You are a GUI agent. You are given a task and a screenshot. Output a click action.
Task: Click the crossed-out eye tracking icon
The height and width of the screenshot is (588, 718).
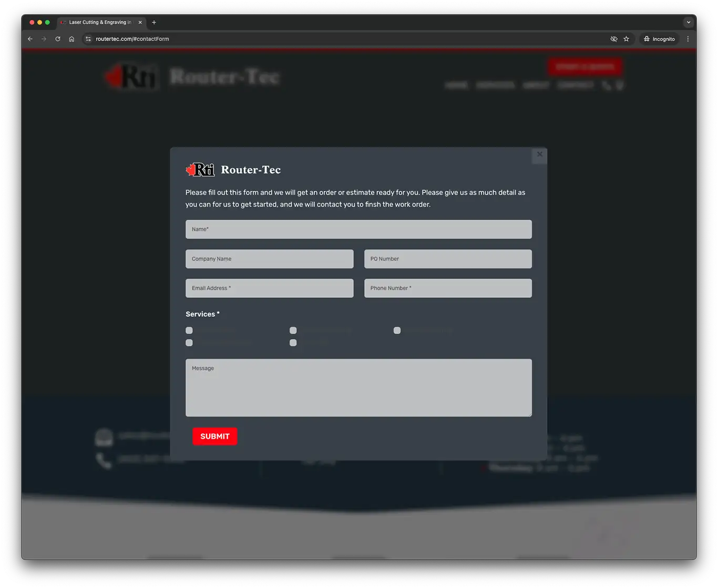click(613, 39)
